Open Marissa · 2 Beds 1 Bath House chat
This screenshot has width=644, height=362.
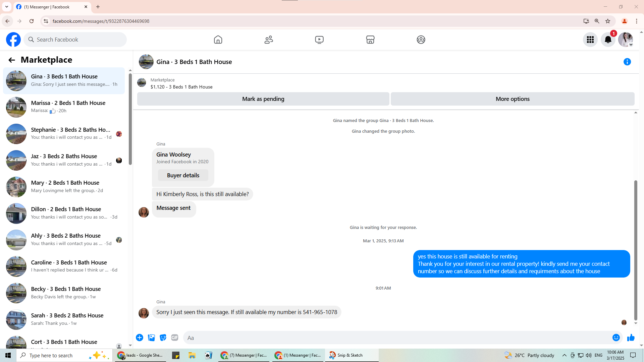64,107
